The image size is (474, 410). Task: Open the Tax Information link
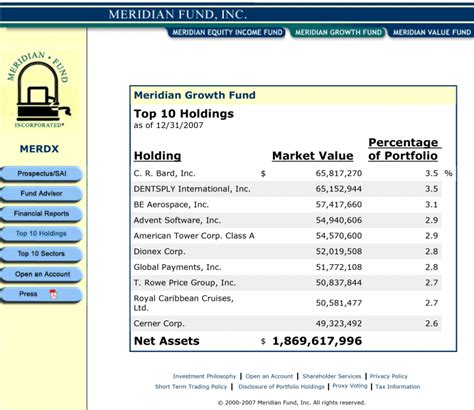point(398,387)
